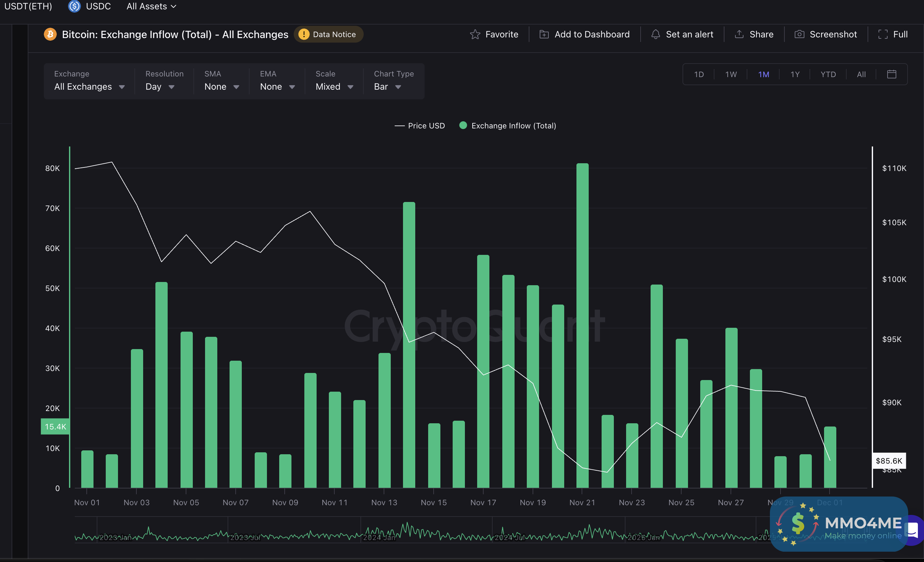
Task: Click the Share upload icon
Action: pyautogui.click(x=739, y=35)
